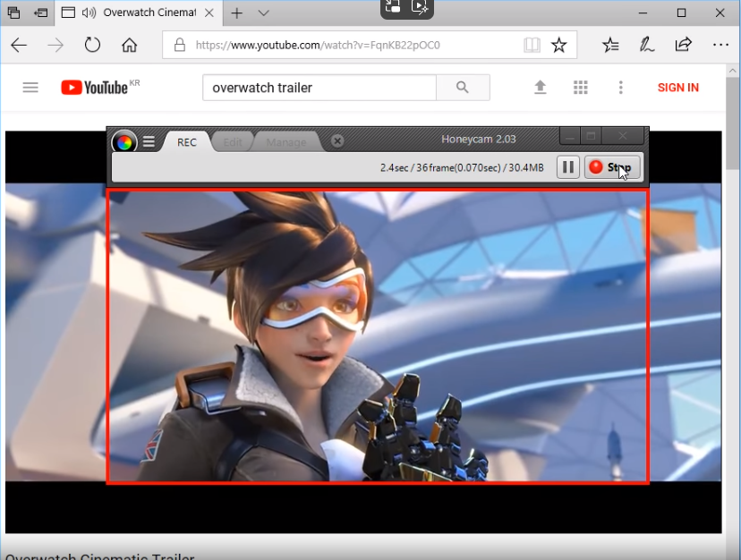
Task: Open the YouTube guide menu
Action: (x=30, y=88)
